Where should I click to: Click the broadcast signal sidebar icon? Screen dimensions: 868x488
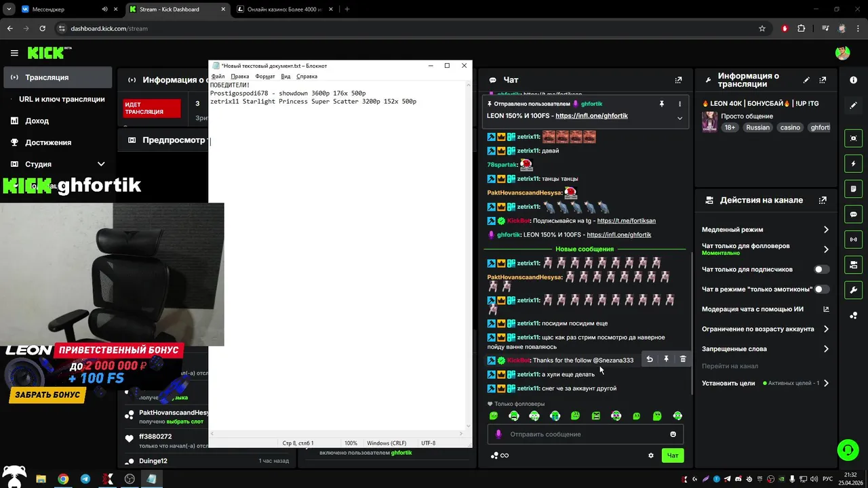click(x=853, y=239)
